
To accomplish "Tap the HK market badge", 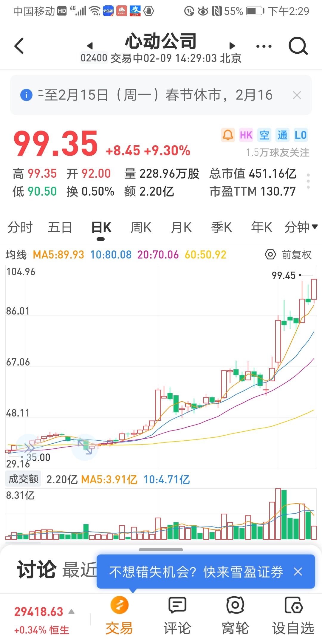I will click(246, 135).
